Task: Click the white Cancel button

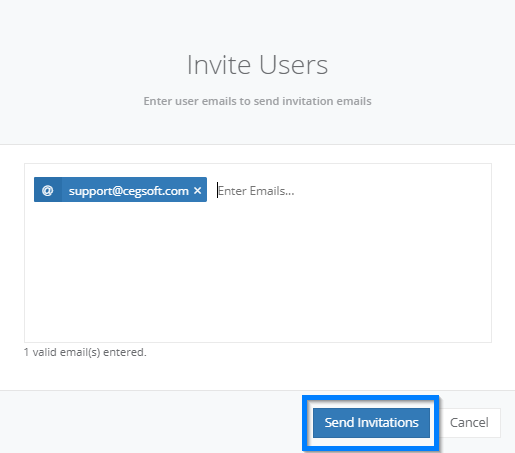Action: coord(469,423)
